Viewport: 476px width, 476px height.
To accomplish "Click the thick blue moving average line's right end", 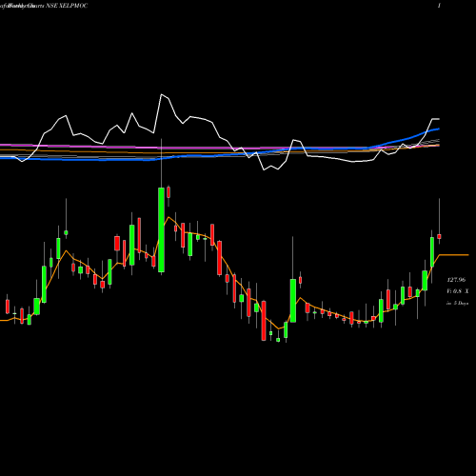I will [x=438, y=129].
